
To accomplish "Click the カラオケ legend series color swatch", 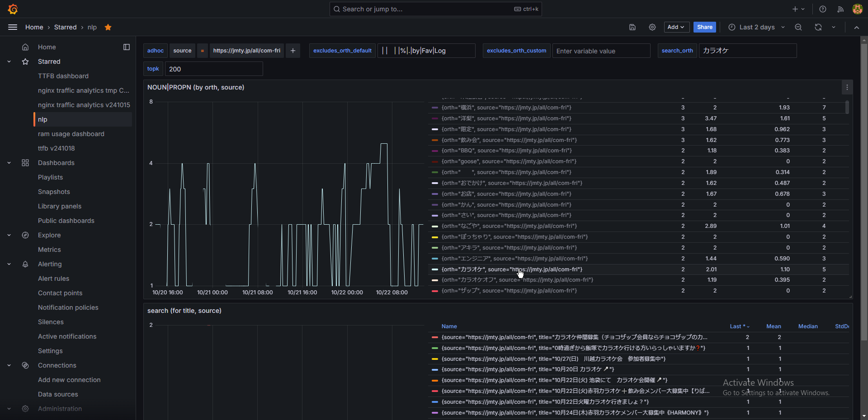I will tap(435, 269).
